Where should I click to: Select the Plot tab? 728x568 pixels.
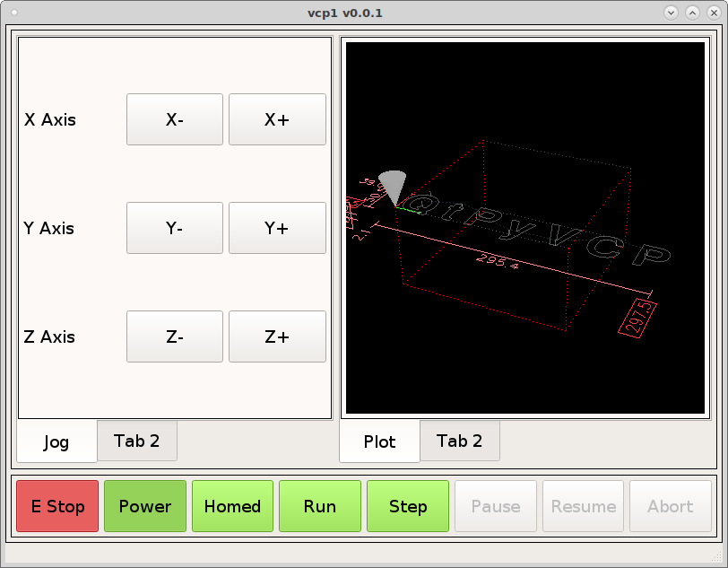coord(379,441)
